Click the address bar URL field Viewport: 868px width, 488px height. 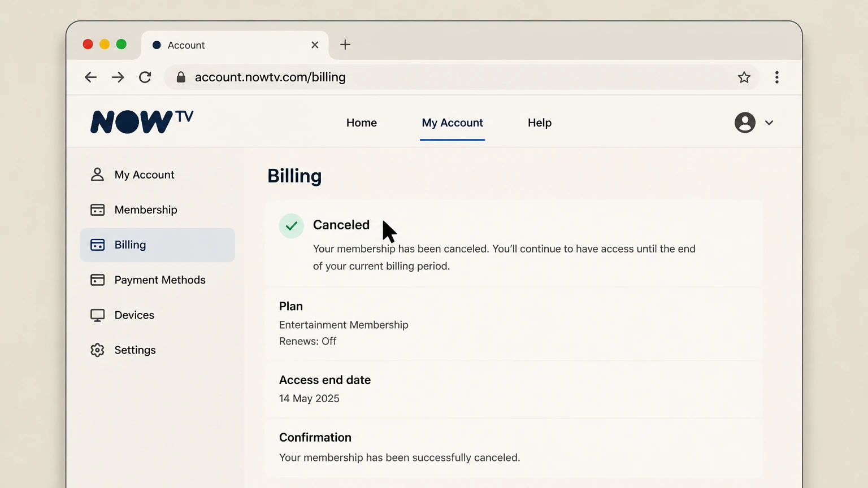click(461, 77)
